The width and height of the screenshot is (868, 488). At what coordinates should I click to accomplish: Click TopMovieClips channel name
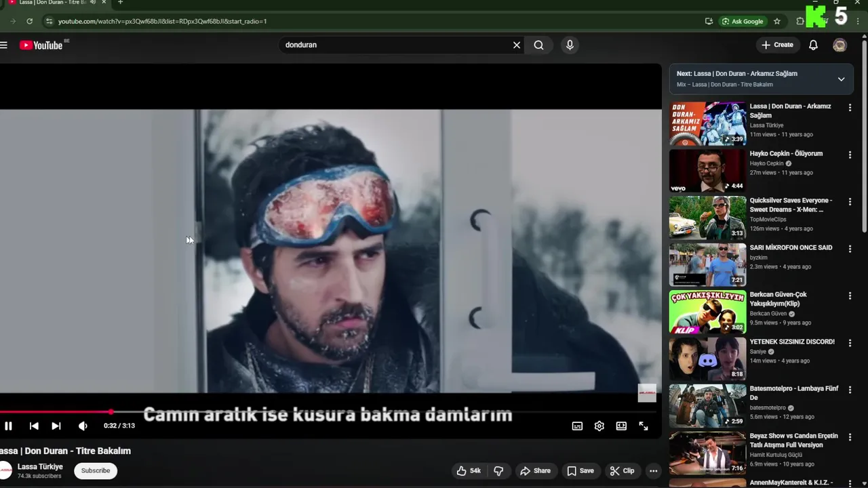tap(768, 220)
